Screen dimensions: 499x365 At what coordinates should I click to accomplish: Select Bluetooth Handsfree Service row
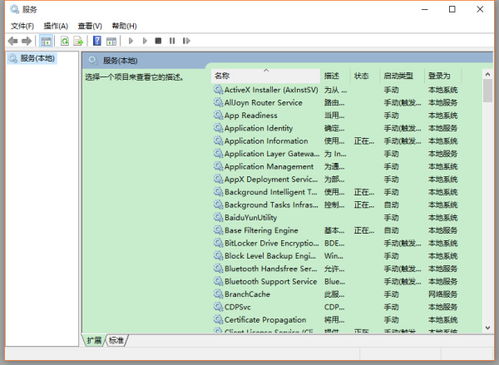point(336,269)
